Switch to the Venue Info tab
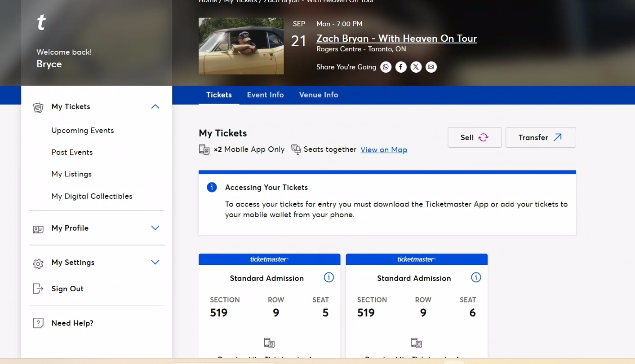 pyautogui.click(x=319, y=95)
